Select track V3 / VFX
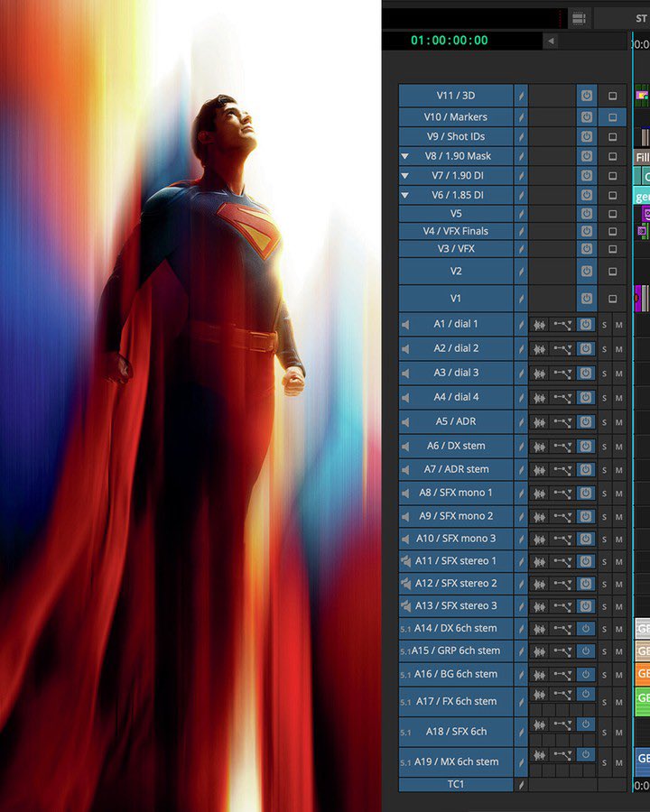 coord(456,249)
